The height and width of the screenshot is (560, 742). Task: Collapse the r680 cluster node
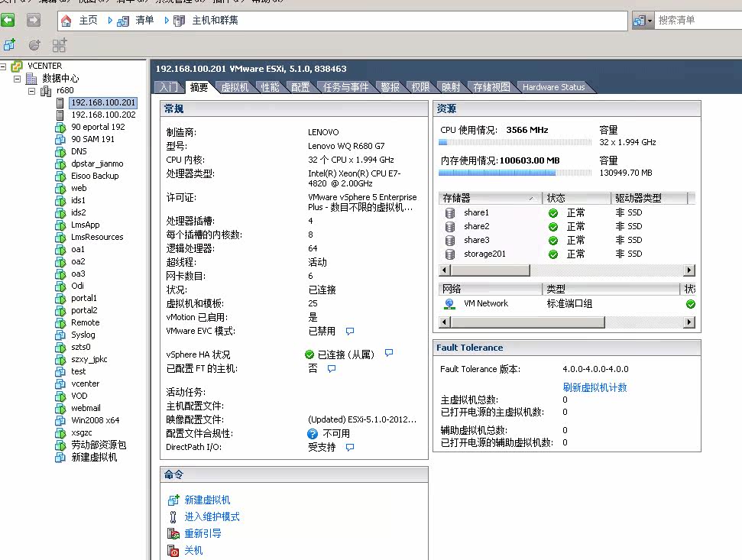click(31, 91)
